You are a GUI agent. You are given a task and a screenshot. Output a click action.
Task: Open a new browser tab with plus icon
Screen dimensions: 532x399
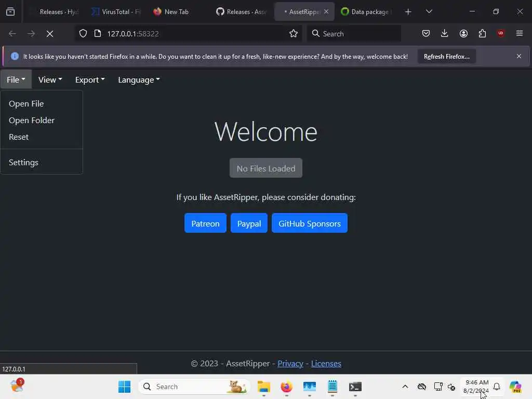(408, 12)
